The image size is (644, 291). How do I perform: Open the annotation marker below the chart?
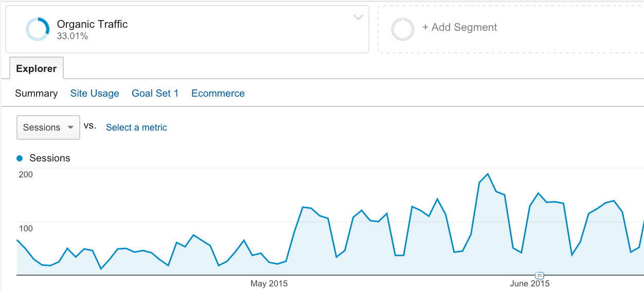click(x=540, y=276)
